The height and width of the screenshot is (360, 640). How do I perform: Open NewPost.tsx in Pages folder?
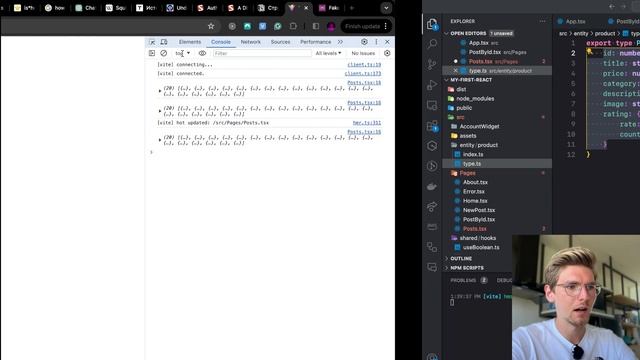point(479,210)
